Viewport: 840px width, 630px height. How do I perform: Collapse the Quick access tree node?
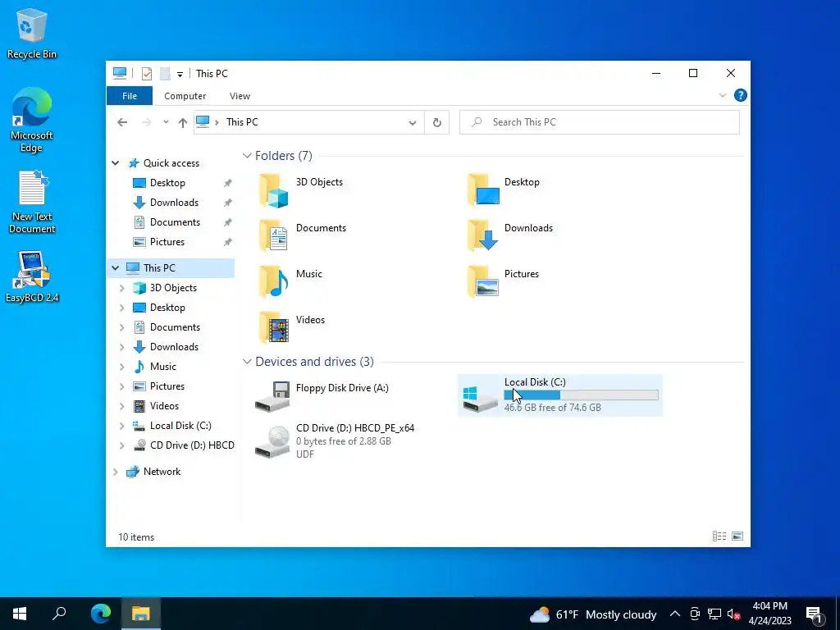click(x=115, y=163)
